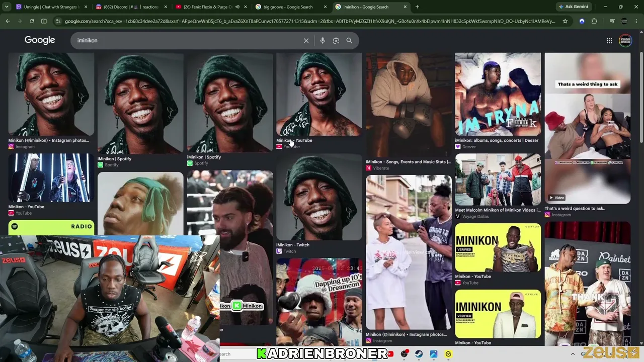The image size is (644, 362).
Task: Open a new browser tab
Action: tap(417, 7)
